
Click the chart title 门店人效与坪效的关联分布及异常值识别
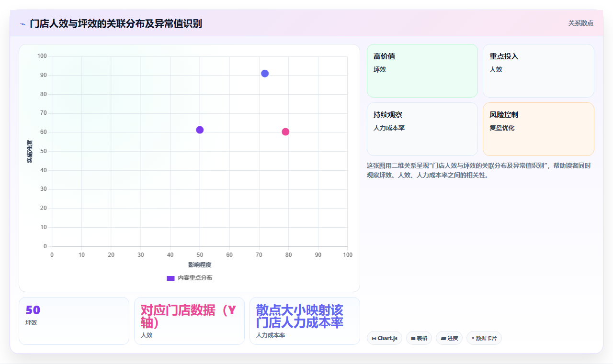click(116, 23)
